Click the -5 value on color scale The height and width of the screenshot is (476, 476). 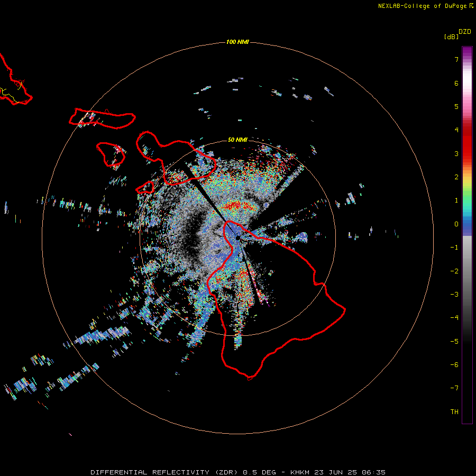click(x=454, y=342)
